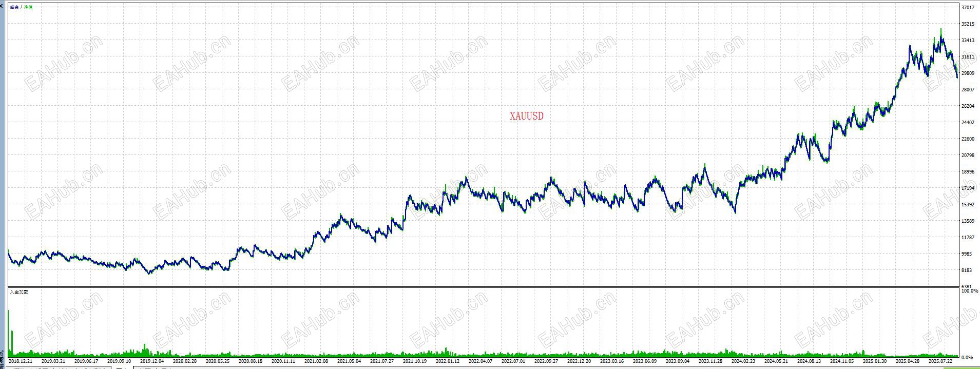Click the 2022.12.20 date label
Viewport: 980px width, 369px height.
pos(579,361)
